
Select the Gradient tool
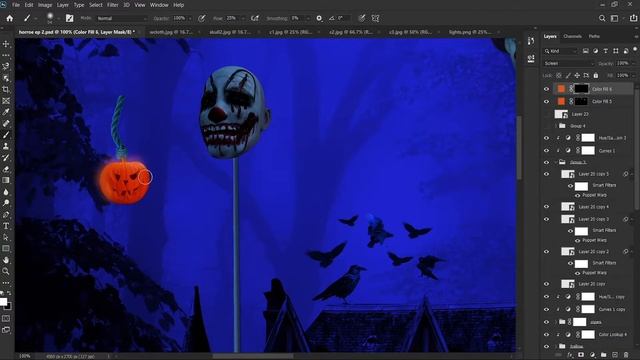6,180
